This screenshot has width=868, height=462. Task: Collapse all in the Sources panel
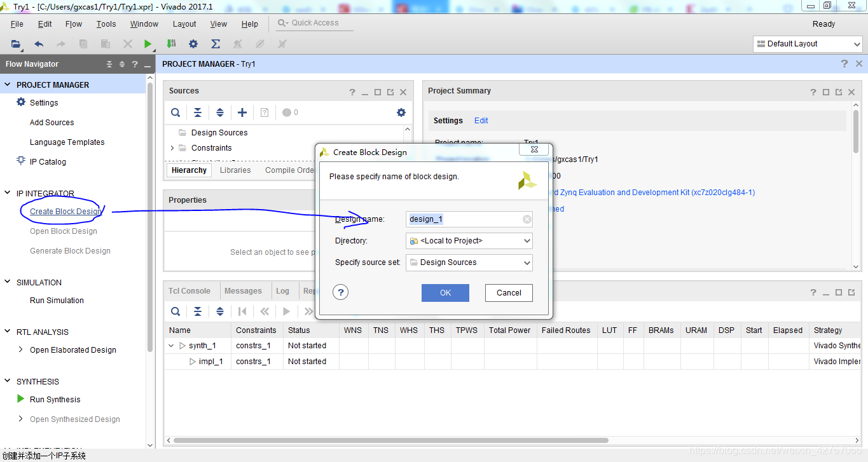pos(198,112)
